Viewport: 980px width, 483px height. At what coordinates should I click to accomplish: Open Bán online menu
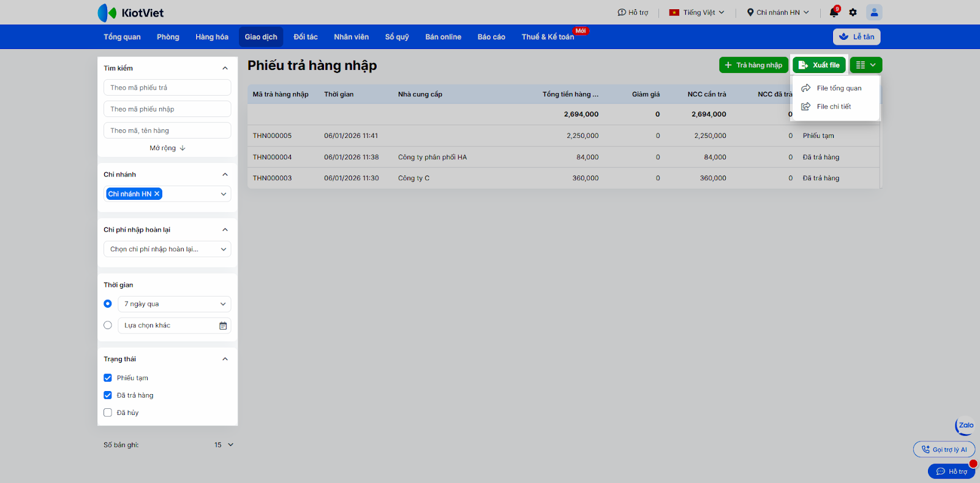(443, 37)
